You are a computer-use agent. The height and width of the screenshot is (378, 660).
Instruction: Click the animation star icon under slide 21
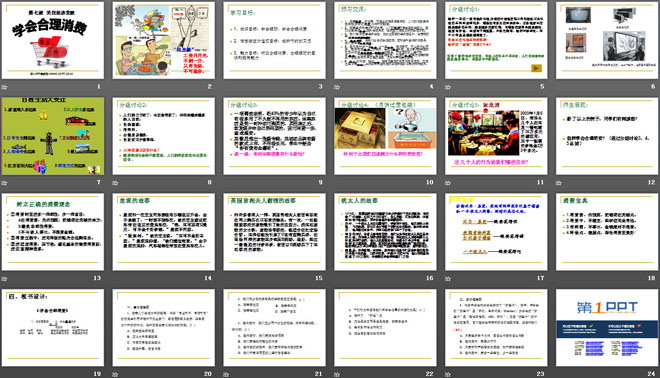pyautogui.click(x=226, y=374)
